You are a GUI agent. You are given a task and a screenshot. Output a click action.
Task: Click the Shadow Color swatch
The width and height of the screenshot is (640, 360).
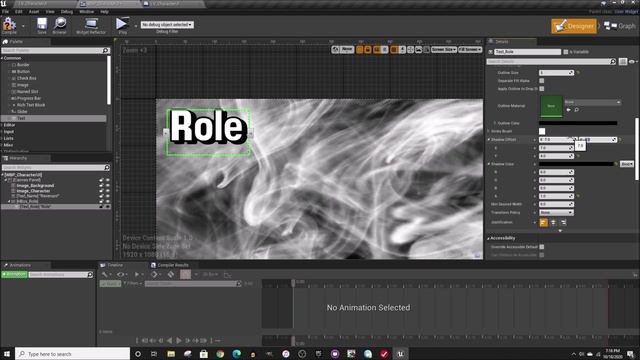[576, 164]
